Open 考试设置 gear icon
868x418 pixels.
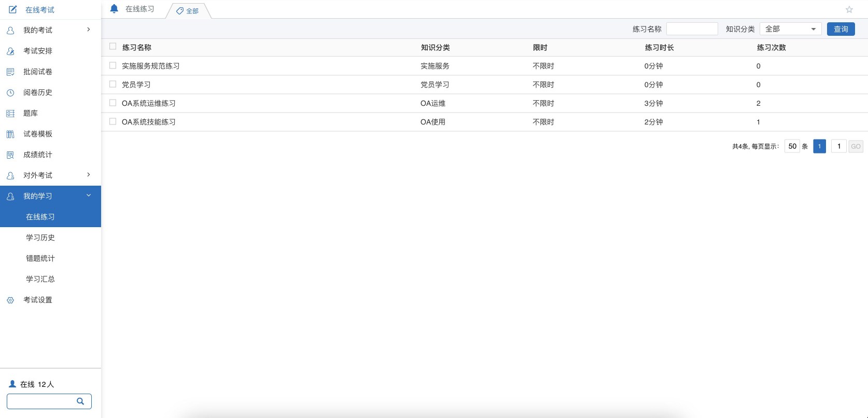(x=10, y=300)
